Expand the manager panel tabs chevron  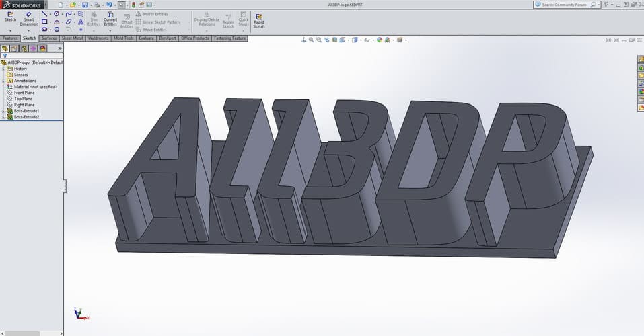point(60,48)
